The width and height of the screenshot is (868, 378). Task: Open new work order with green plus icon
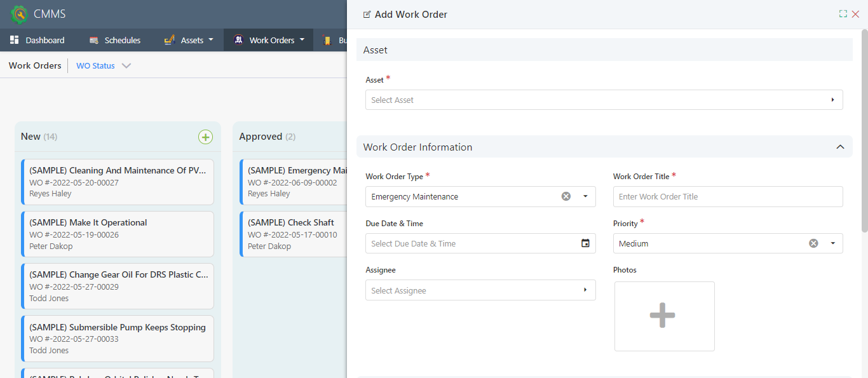click(x=205, y=137)
